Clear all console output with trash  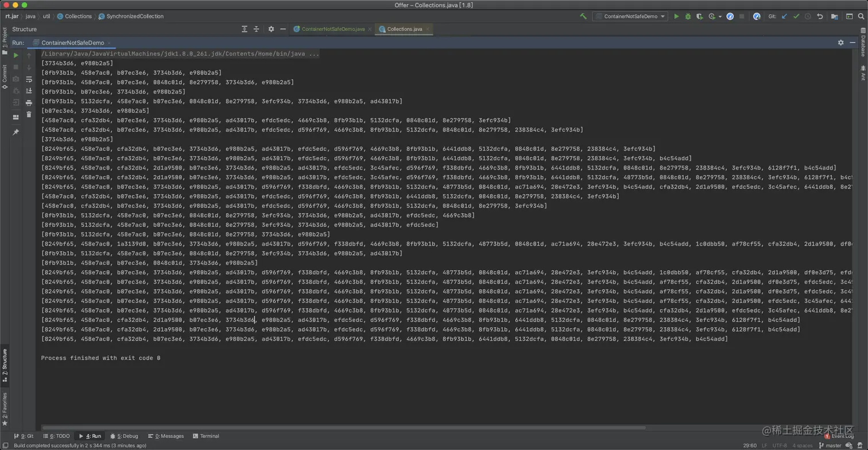coord(29,114)
